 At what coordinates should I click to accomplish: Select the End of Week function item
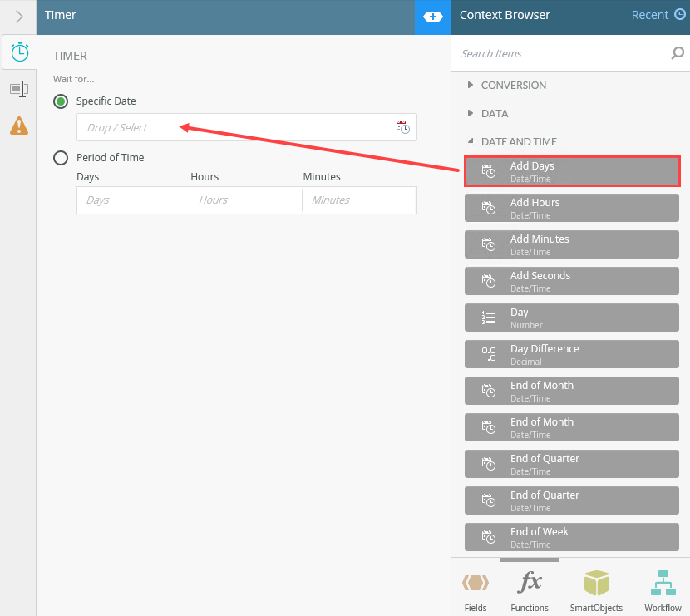click(x=572, y=537)
